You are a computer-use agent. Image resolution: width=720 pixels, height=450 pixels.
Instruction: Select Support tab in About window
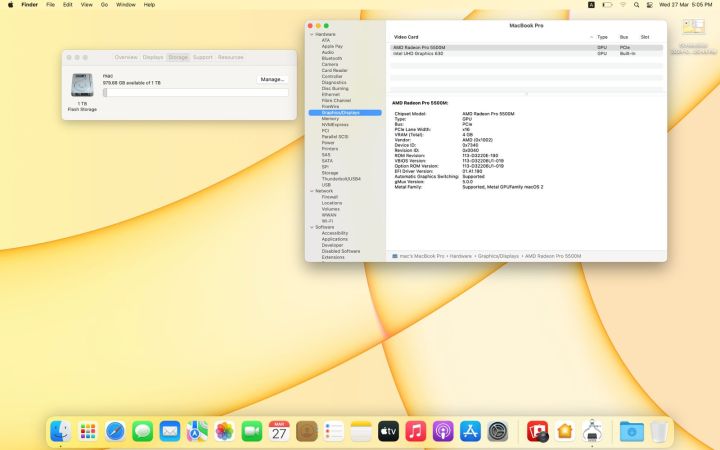pos(202,57)
